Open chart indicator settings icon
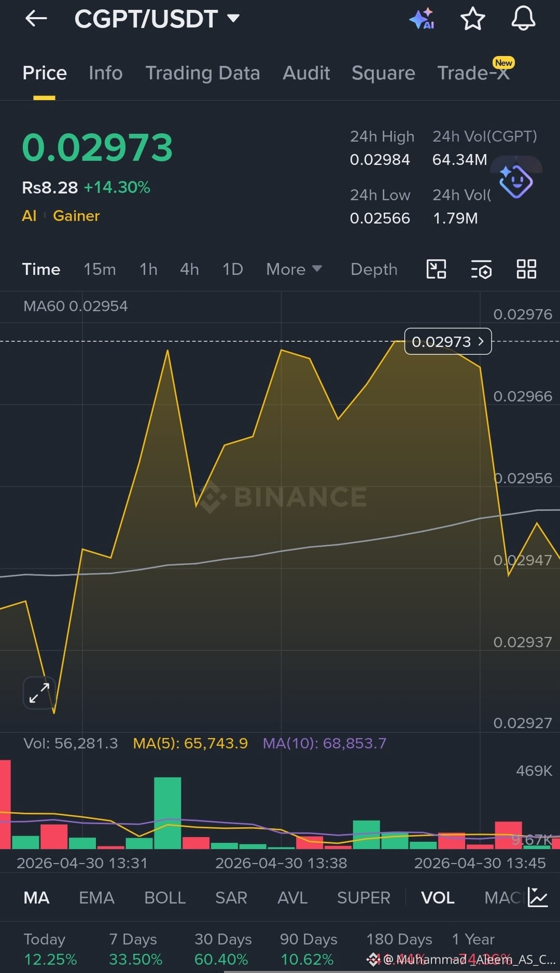Viewport: 560px width, 973px height. click(481, 270)
